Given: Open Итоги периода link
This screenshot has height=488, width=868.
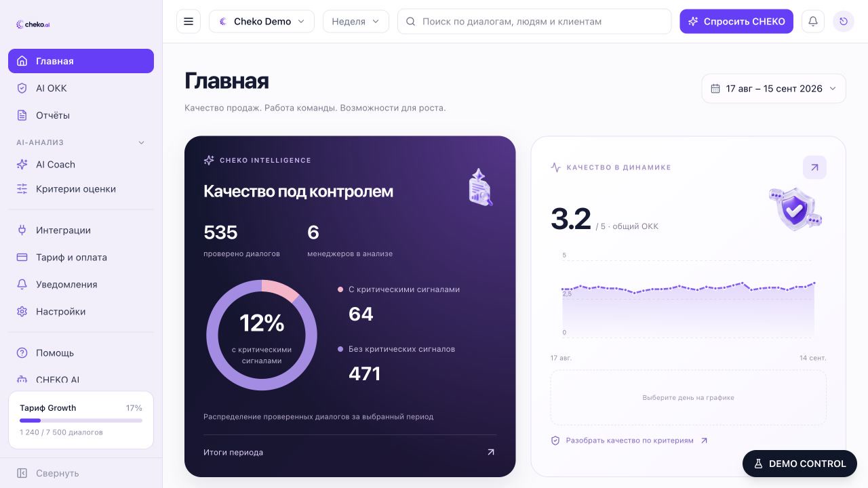Looking at the screenshot, I should [x=349, y=452].
